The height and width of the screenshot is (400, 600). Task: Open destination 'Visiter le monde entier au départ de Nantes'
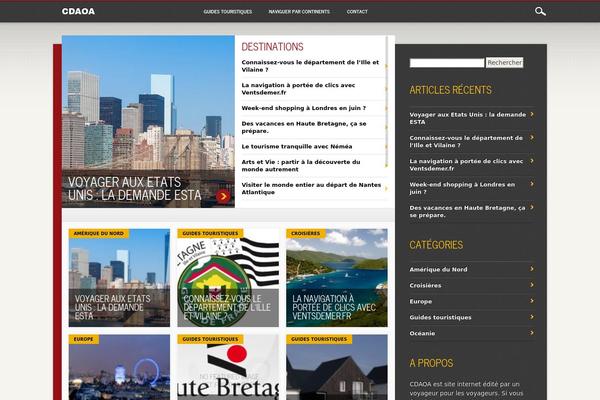[x=311, y=188]
